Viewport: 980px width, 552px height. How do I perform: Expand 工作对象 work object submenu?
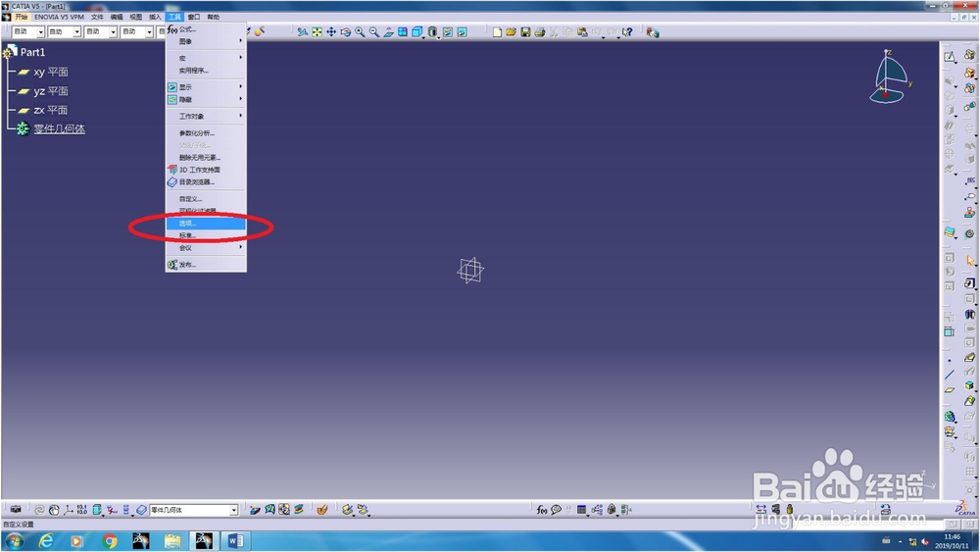point(206,117)
